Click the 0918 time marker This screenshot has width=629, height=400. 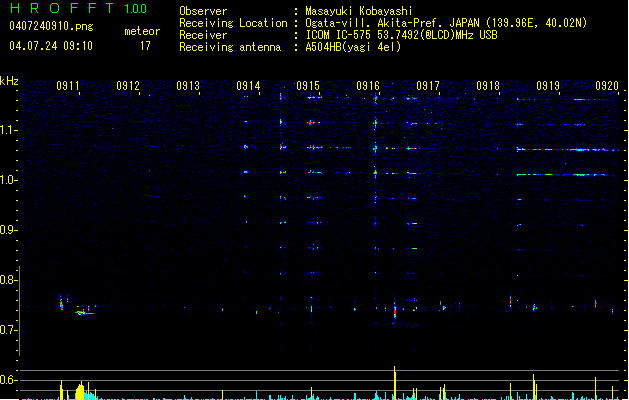(488, 86)
